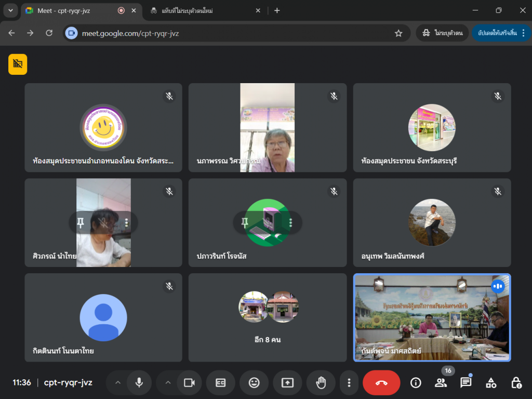Click the present screen icon
This screenshot has width=532, height=399.
pyautogui.click(x=287, y=383)
